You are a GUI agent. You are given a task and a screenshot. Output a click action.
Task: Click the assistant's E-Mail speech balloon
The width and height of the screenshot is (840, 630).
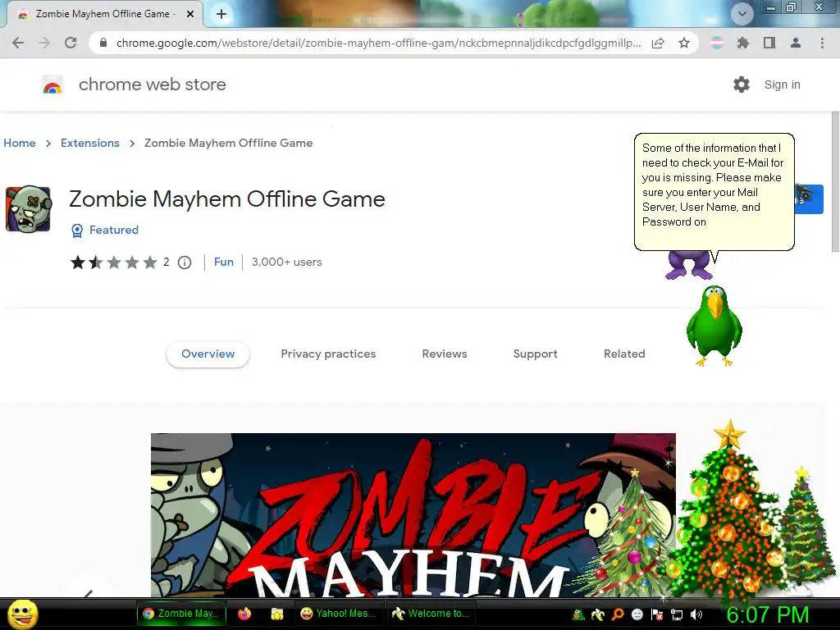point(714,191)
